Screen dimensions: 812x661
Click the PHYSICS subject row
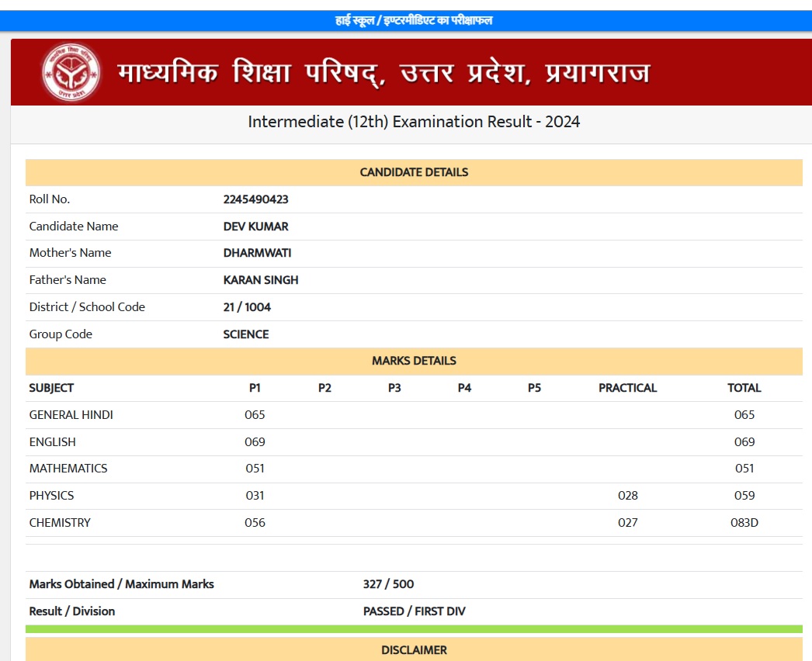pos(414,496)
